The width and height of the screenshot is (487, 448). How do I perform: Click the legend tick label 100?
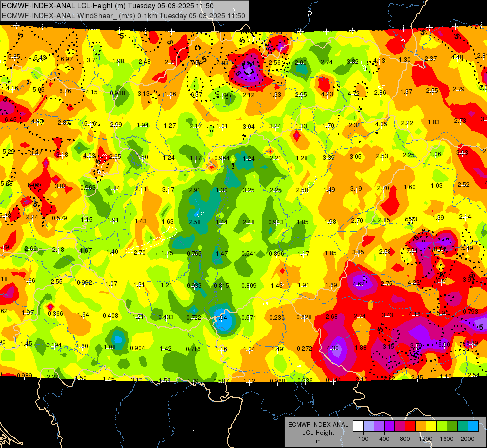pos(363,439)
